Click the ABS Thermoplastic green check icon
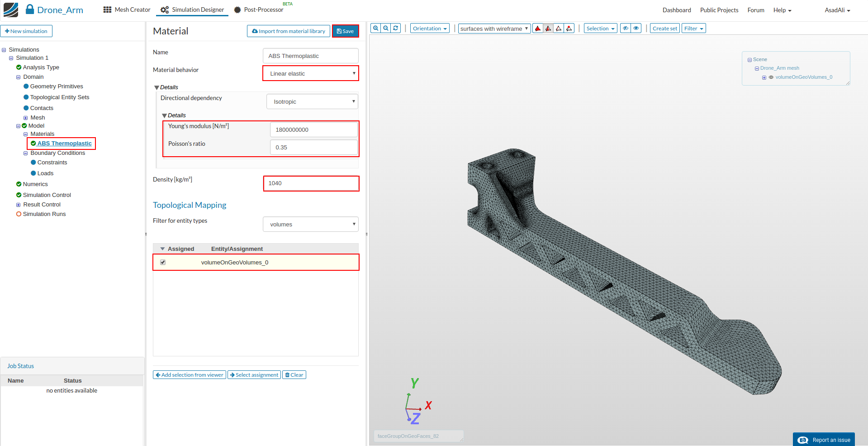The height and width of the screenshot is (446, 868). pyautogui.click(x=33, y=144)
